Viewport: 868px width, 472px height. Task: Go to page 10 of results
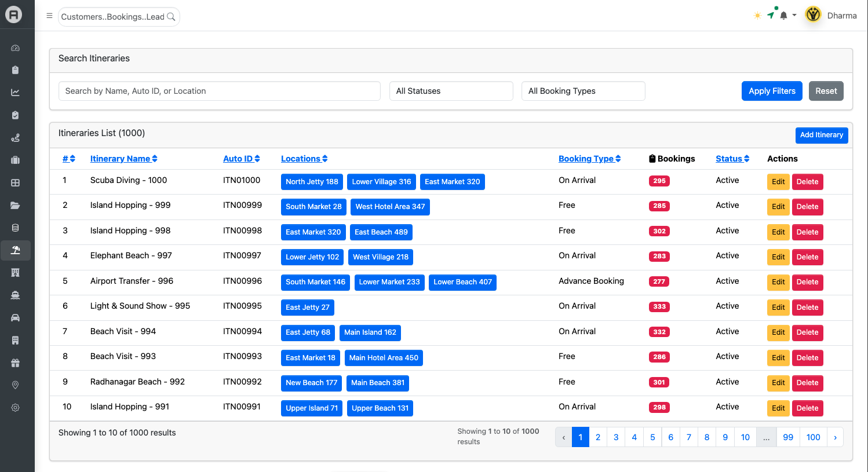745,437
